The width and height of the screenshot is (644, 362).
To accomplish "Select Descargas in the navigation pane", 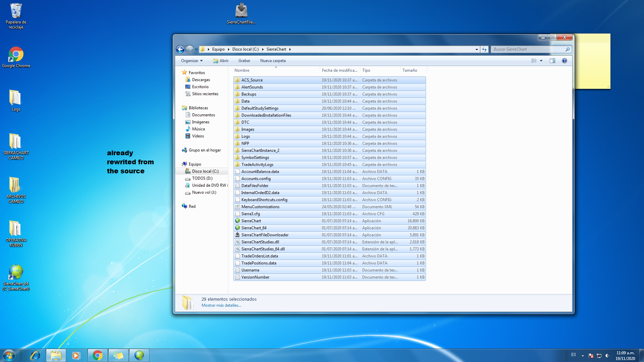I will pos(201,80).
